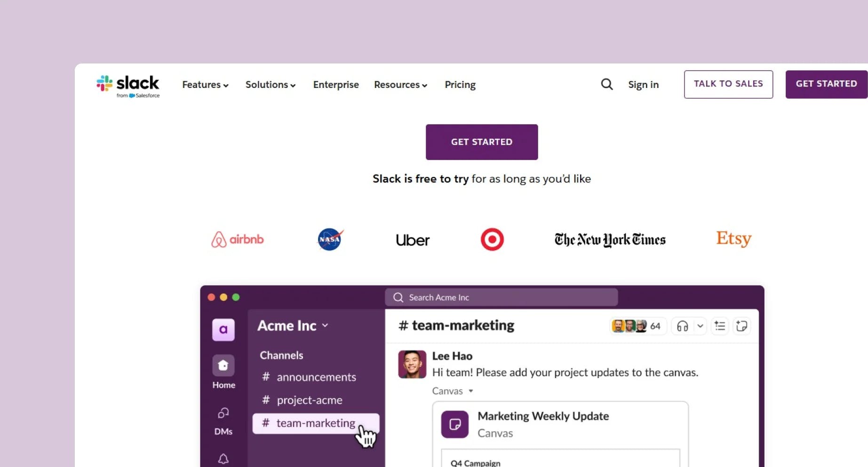Click the Uber logo

(x=413, y=240)
